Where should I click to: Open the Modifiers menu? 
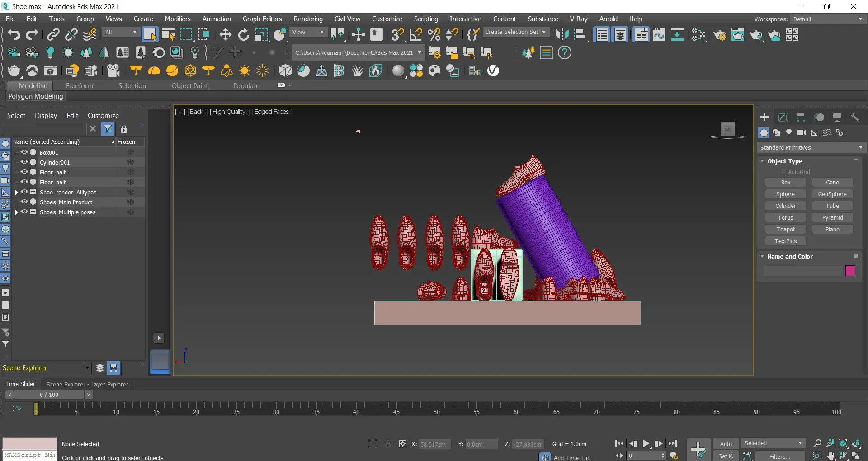point(178,19)
